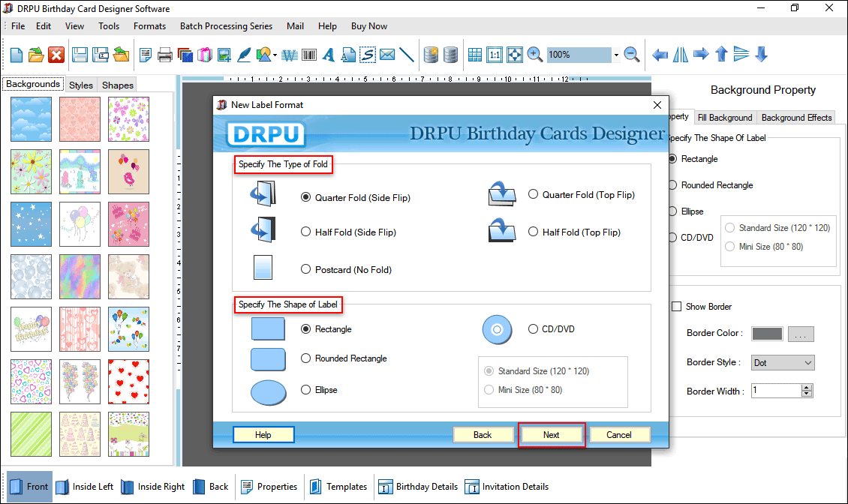The width and height of the screenshot is (848, 504).
Task: Click the WordArt blue W icon
Action: (x=290, y=55)
